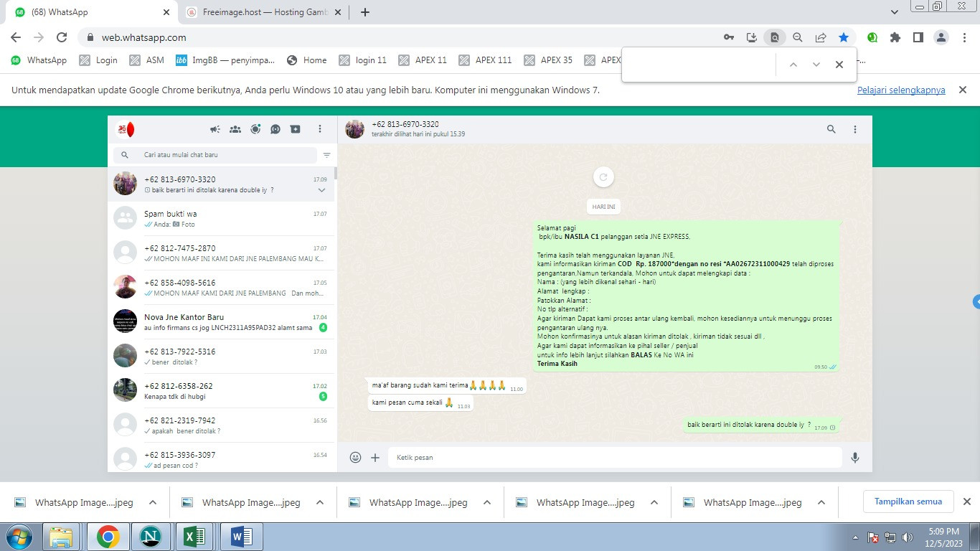Open a new browser tab
Image resolution: width=980 pixels, height=551 pixels.
click(365, 12)
